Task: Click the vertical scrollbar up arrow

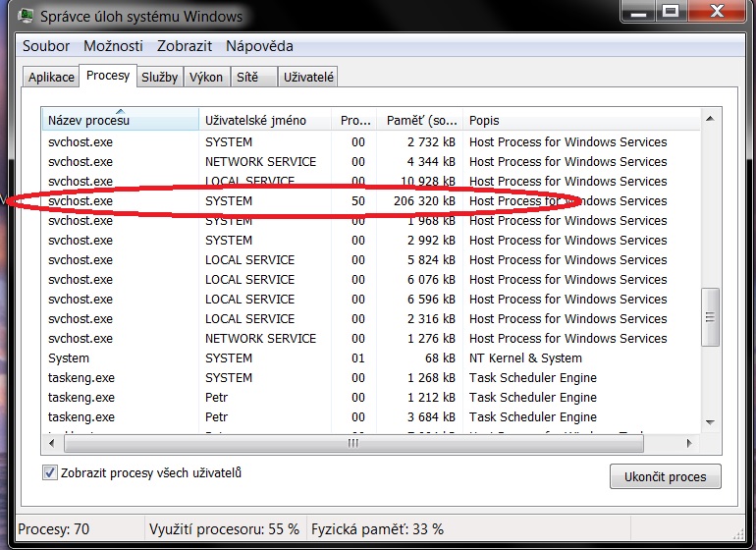Action: pos(712,120)
